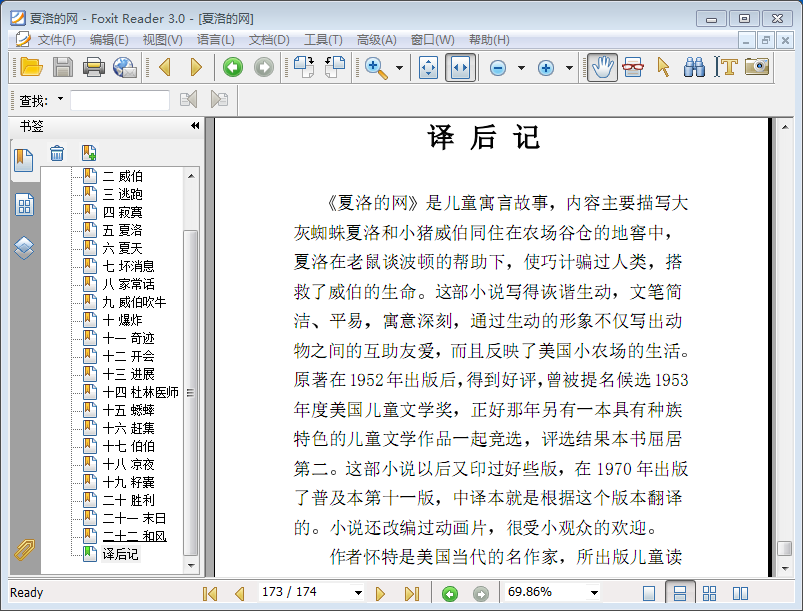
Task: Find next match in document
Action: pos(219,99)
